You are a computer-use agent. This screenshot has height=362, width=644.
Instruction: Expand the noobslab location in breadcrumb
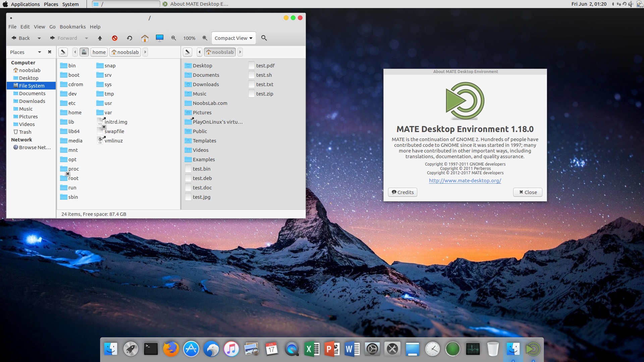[240, 52]
